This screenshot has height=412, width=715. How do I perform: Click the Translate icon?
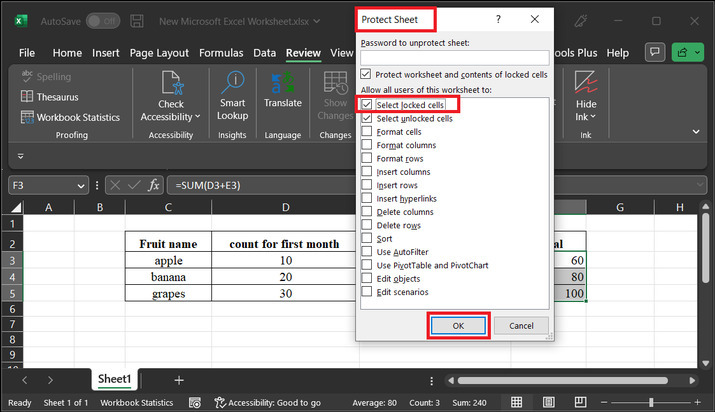[x=282, y=82]
